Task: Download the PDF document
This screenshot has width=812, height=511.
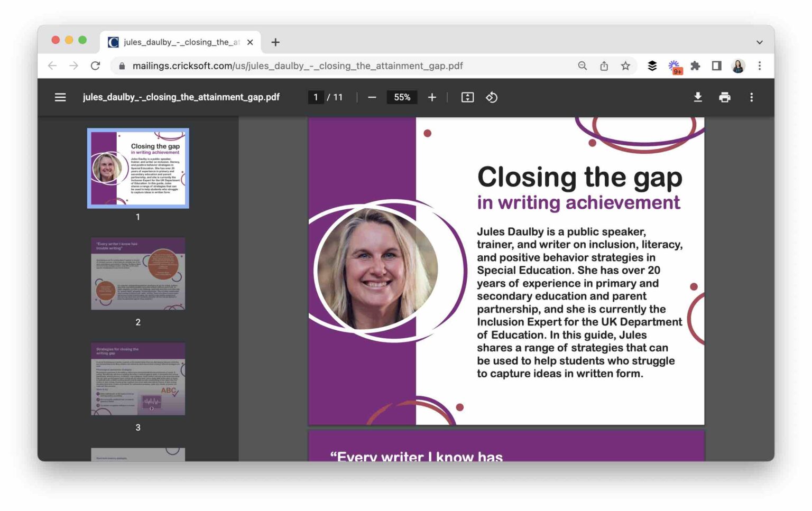Action: click(698, 97)
